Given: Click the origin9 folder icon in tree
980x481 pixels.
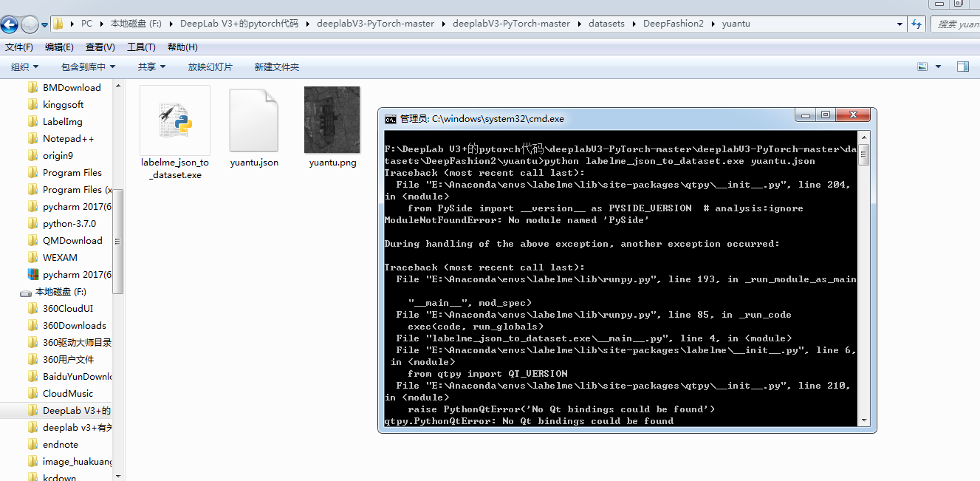Looking at the screenshot, I should pos(32,155).
